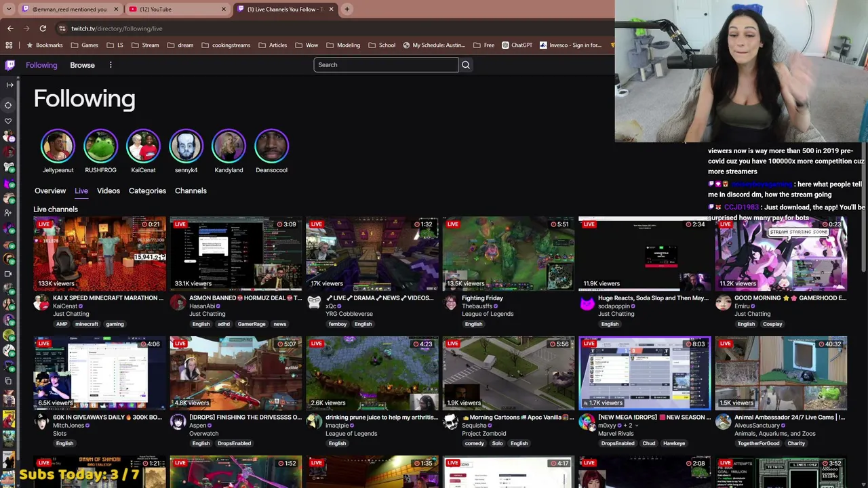
Task: Open the Marvel Rivals stream thumbnail
Action: pyautogui.click(x=645, y=373)
